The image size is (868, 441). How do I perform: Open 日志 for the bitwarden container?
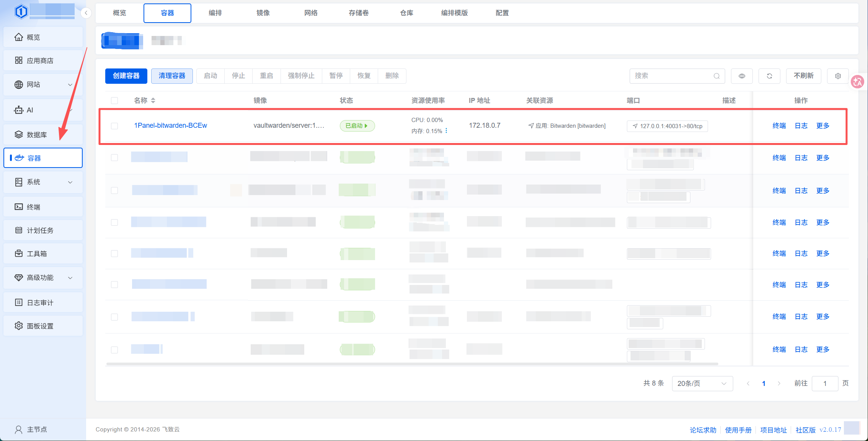click(801, 126)
